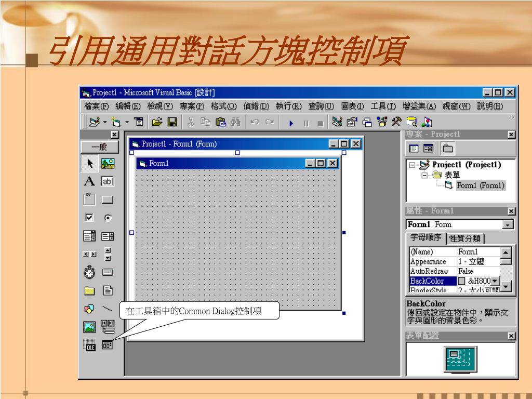Image resolution: width=532 pixels, height=399 pixels.
Task: Open the 偵錯(D) menu
Action: point(256,106)
